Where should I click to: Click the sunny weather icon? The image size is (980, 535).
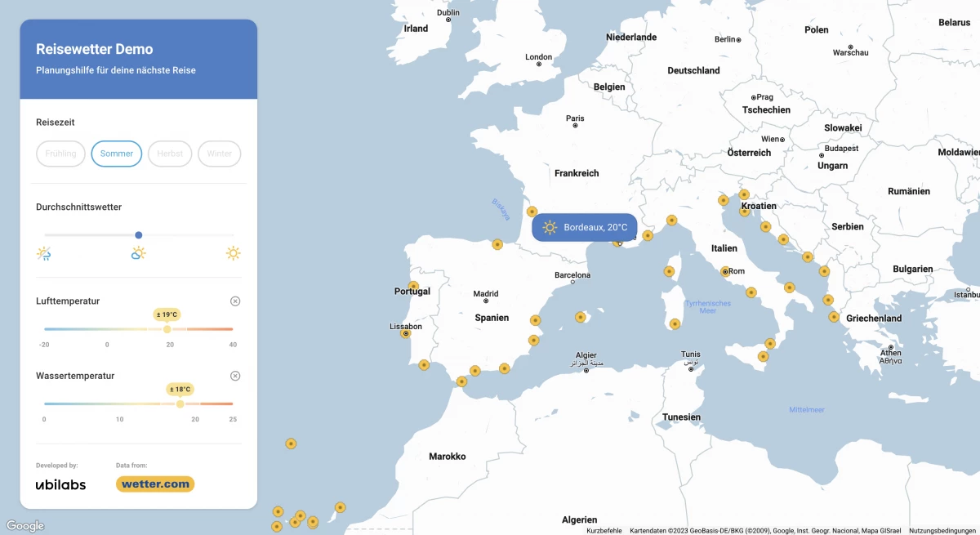click(x=234, y=253)
